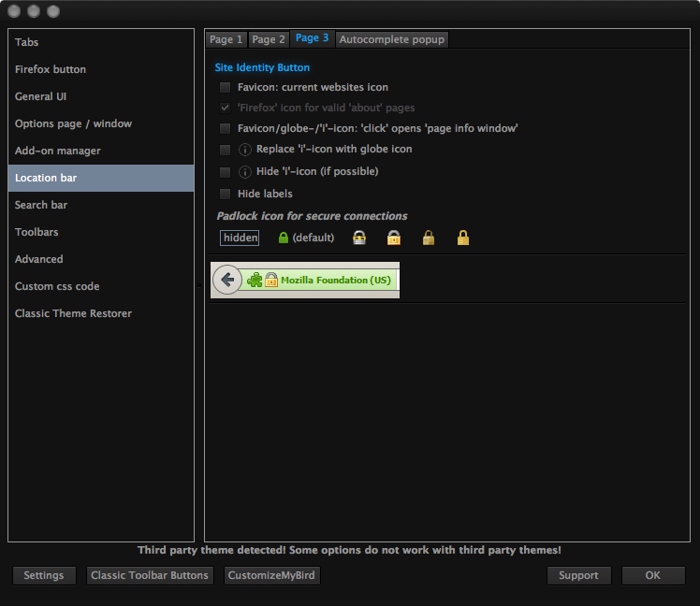Image resolution: width=700 pixels, height=606 pixels.
Task: Open Firefox button category
Action: point(101,69)
